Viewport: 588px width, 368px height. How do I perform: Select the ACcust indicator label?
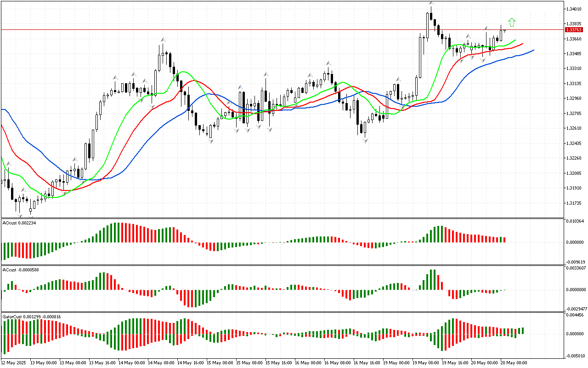click(21, 270)
